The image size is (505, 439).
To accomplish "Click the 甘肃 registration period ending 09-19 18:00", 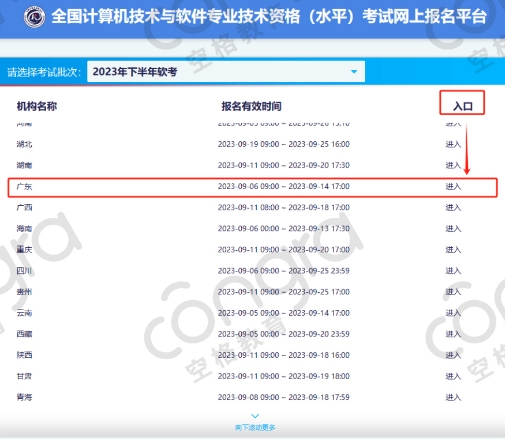I will (284, 376).
